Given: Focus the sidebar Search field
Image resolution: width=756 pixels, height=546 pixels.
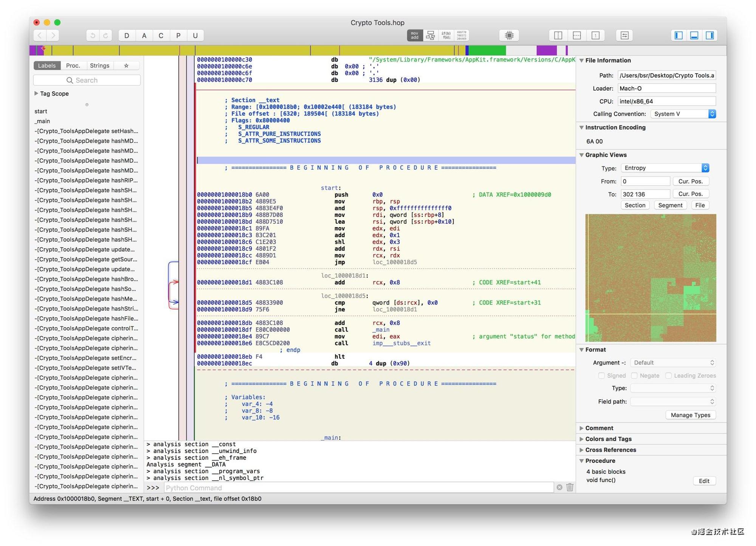Looking at the screenshot, I should pyautogui.click(x=87, y=80).
